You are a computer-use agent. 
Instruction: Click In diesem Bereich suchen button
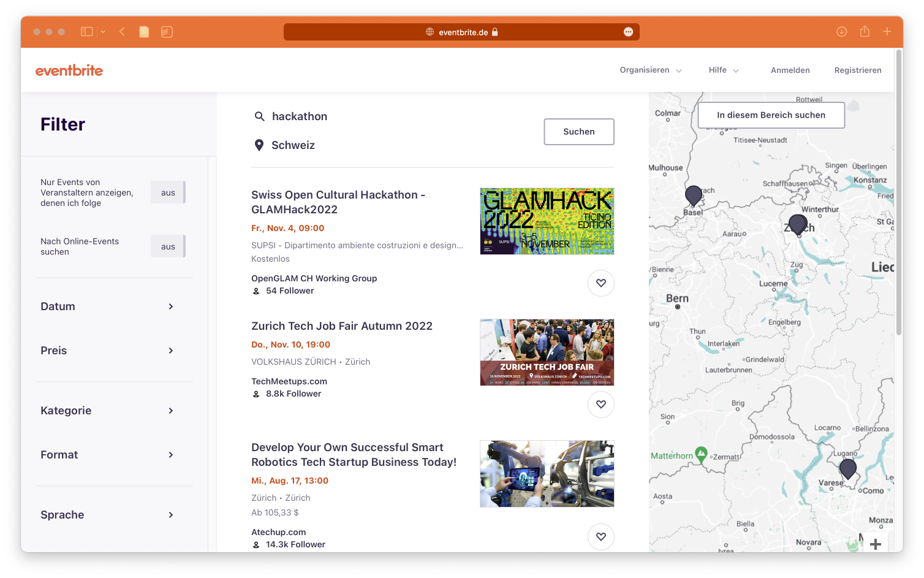(x=771, y=115)
